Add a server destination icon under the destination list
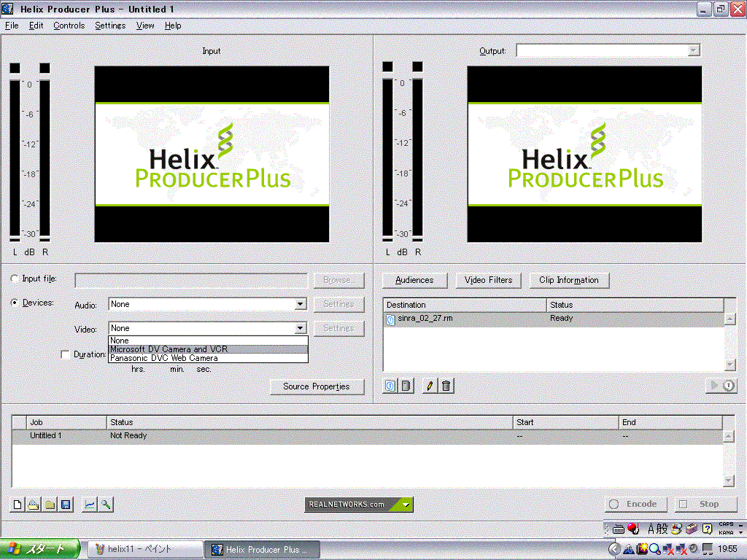The image size is (747, 560). [406, 386]
